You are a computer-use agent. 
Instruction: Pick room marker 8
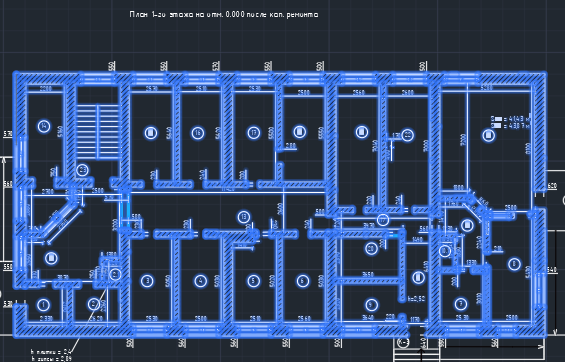[514, 264]
